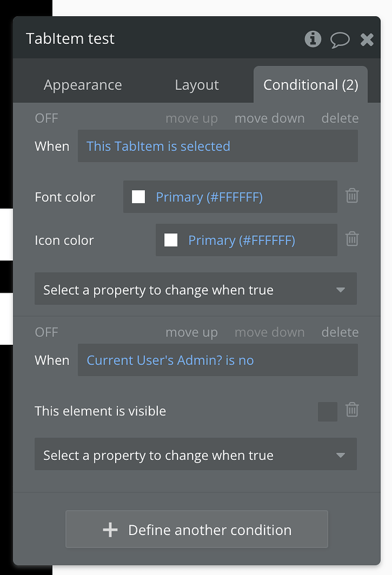Open the info icon in the title bar
The width and height of the screenshot is (392, 575).
tap(313, 39)
